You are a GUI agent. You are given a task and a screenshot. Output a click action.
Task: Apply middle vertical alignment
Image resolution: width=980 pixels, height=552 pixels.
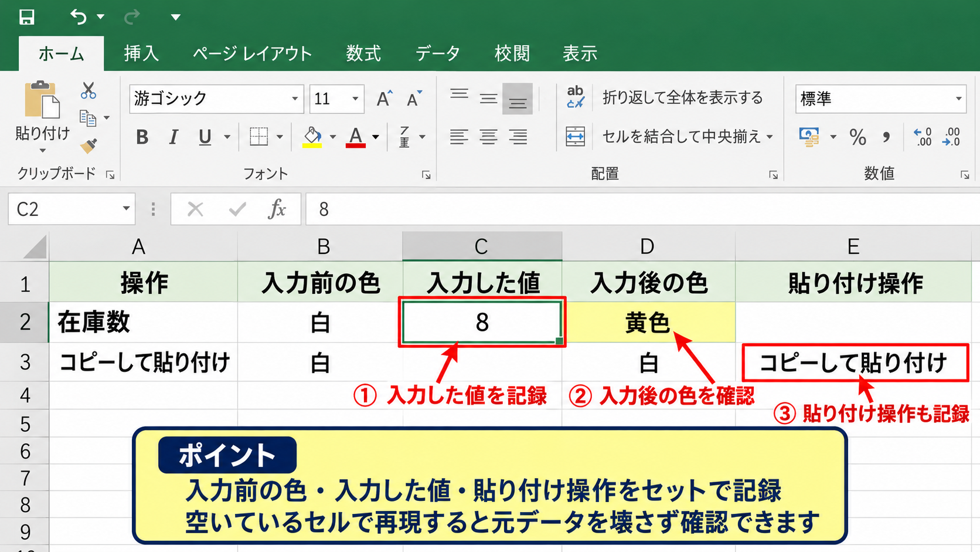pyautogui.click(x=488, y=99)
